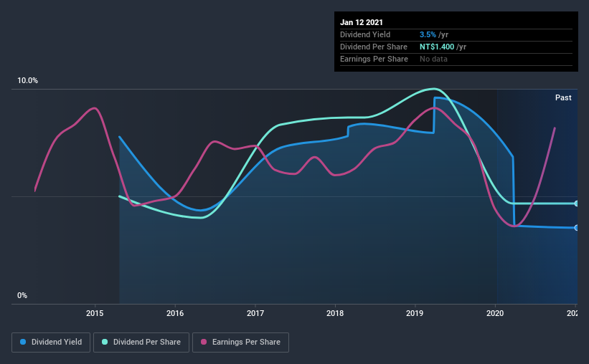Click the 3.5% dividend yield value
Image resolution: width=589 pixels, height=364 pixels.
[x=428, y=34]
